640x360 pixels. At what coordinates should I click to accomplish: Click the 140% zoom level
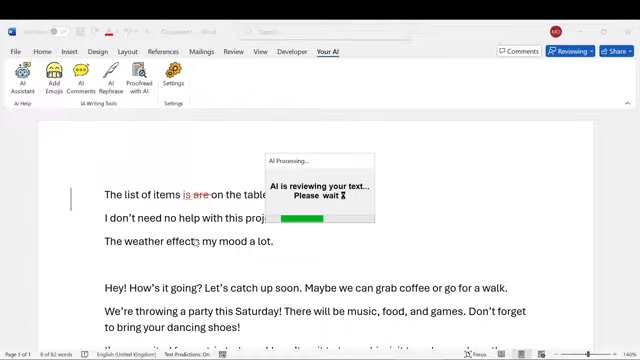coord(630,354)
